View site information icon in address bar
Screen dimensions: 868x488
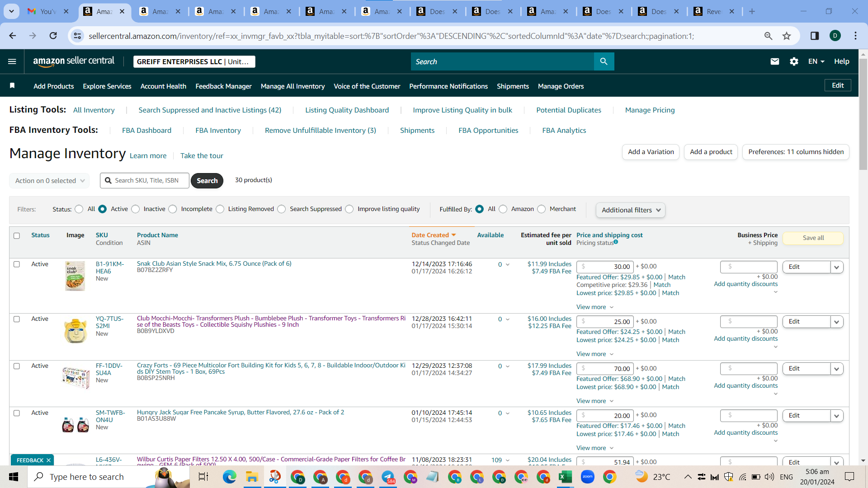pos(77,36)
